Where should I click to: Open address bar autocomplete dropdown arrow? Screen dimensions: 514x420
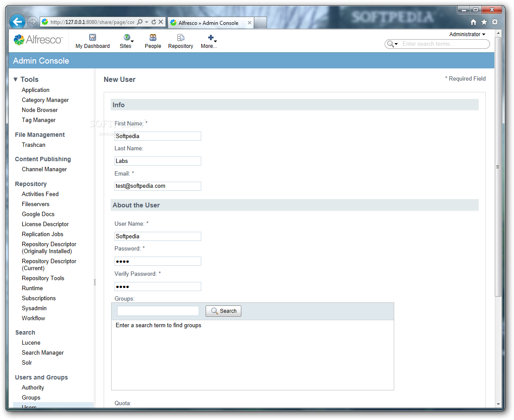(x=146, y=22)
